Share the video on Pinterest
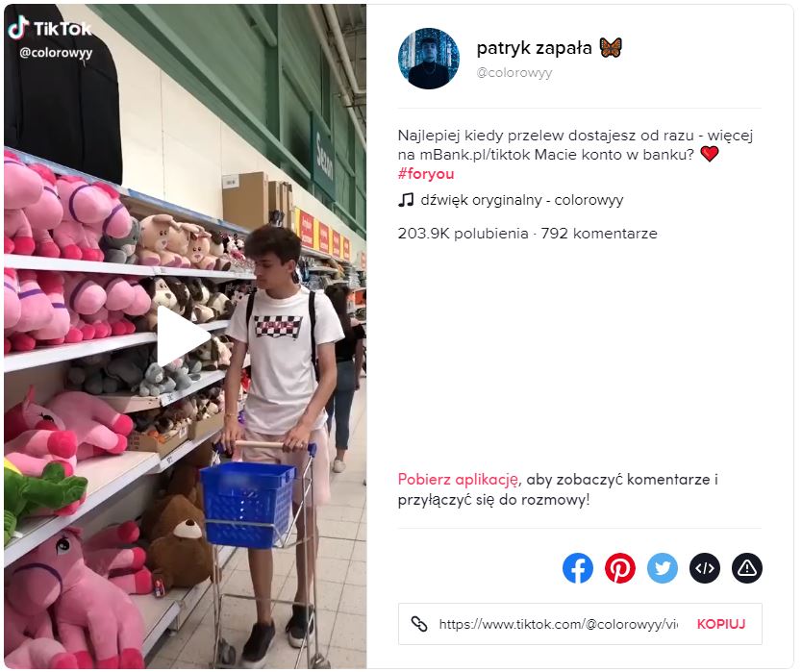 pos(620,567)
